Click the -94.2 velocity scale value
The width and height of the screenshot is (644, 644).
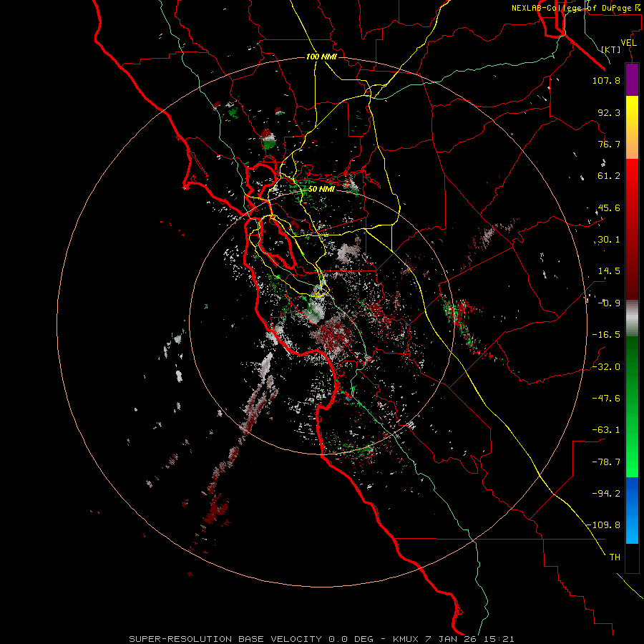606,493
